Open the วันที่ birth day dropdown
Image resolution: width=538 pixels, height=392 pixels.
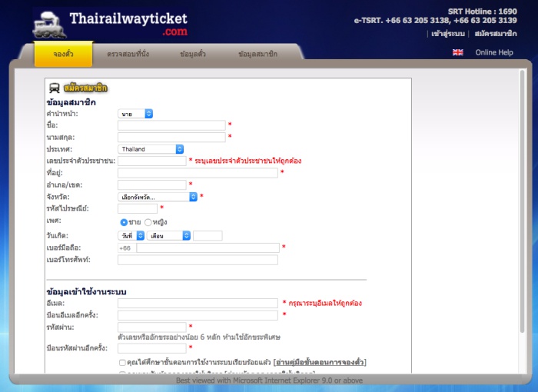[131, 235]
